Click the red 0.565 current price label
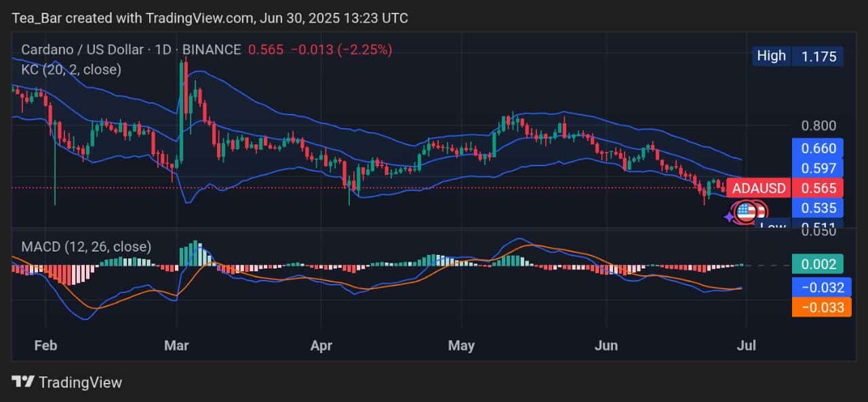Viewport: 868px width, 402px height. tap(818, 188)
